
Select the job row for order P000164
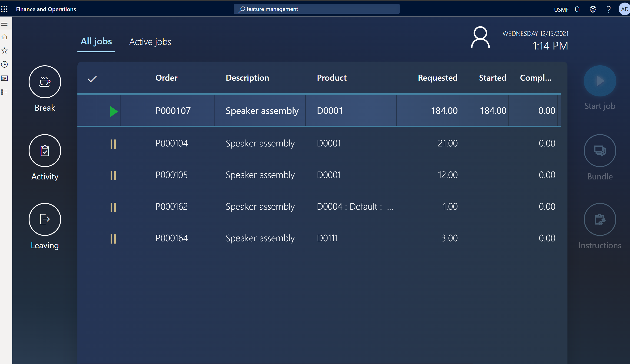(172, 238)
